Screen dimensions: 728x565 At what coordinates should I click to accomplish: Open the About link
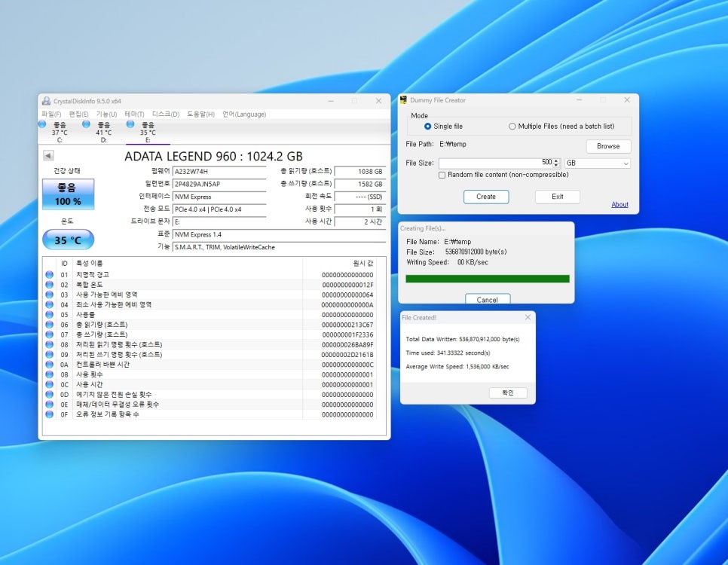[619, 205]
